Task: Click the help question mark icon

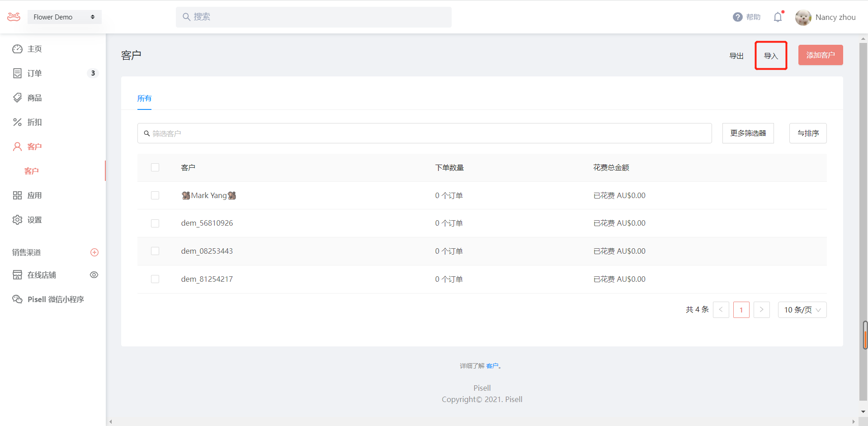Action: pos(738,17)
